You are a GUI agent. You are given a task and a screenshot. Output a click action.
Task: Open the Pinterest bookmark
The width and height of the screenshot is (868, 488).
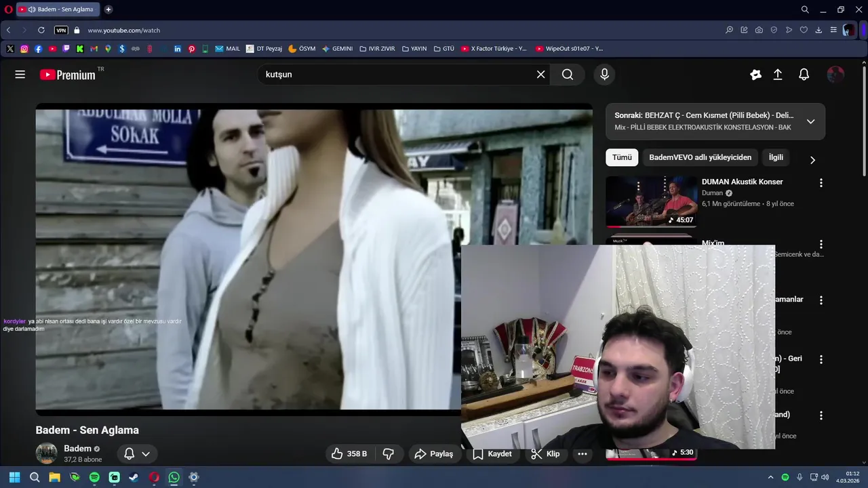(192, 49)
